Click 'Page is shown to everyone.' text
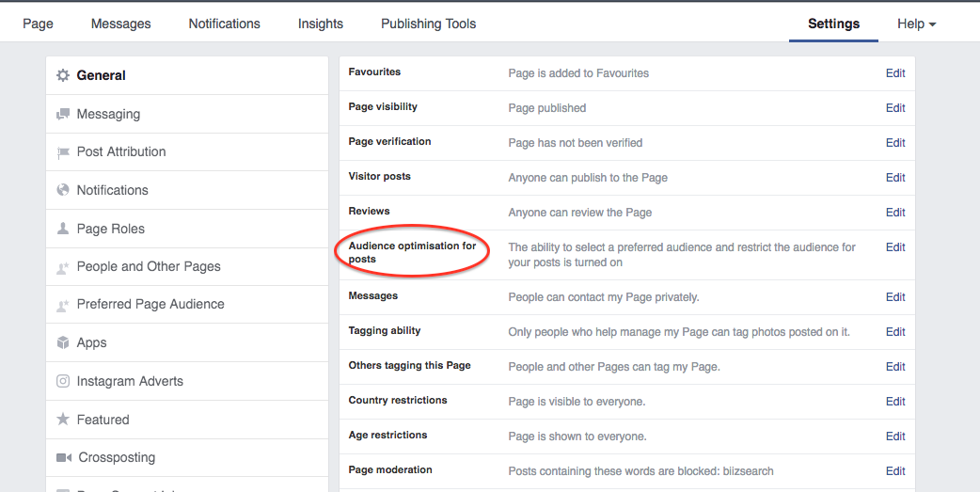This screenshot has height=492, width=980. pos(577,436)
